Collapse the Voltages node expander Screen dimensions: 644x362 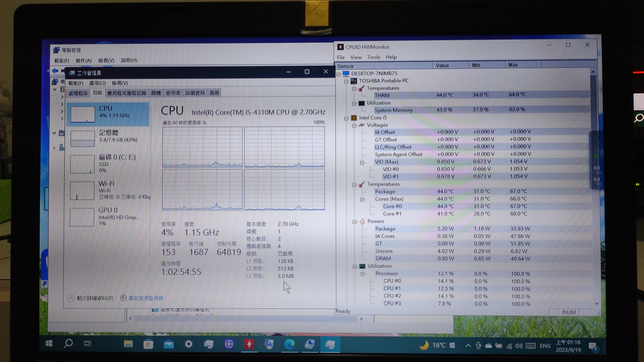click(354, 125)
